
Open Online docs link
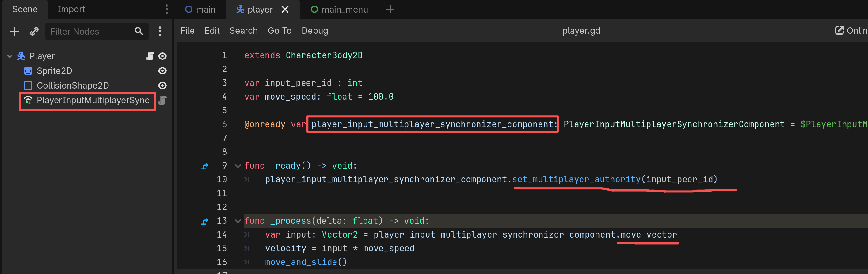tap(851, 31)
